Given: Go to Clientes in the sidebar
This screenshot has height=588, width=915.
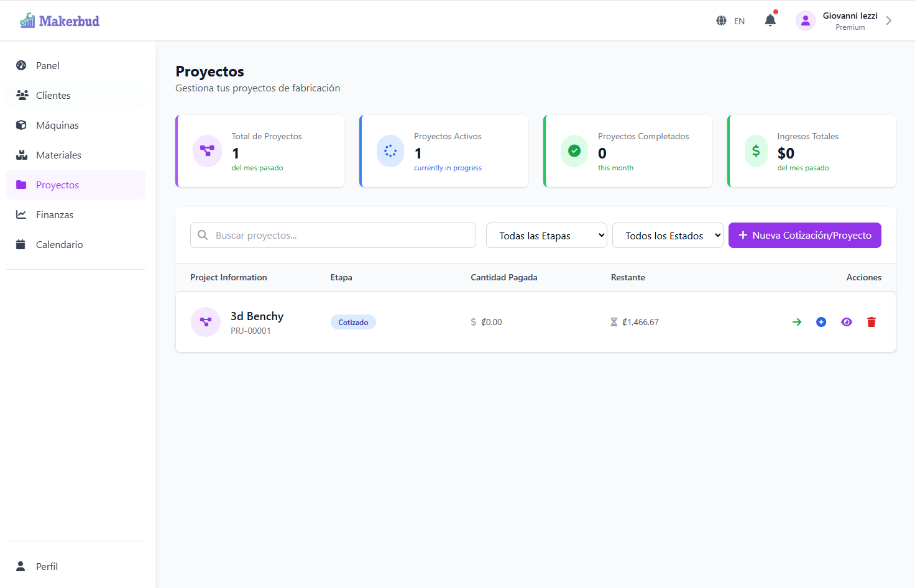Looking at the screenshot, I should [x=53, y=95].
